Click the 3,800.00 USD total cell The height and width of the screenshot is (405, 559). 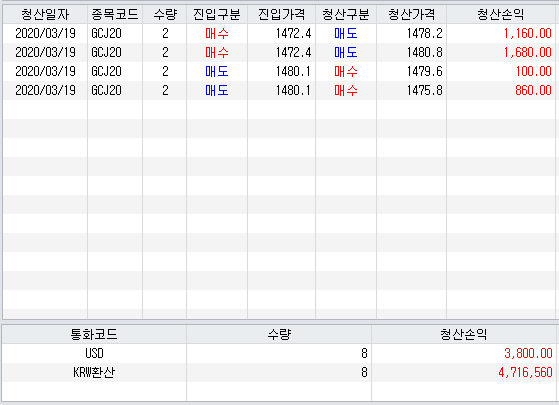tap(464, 353)
